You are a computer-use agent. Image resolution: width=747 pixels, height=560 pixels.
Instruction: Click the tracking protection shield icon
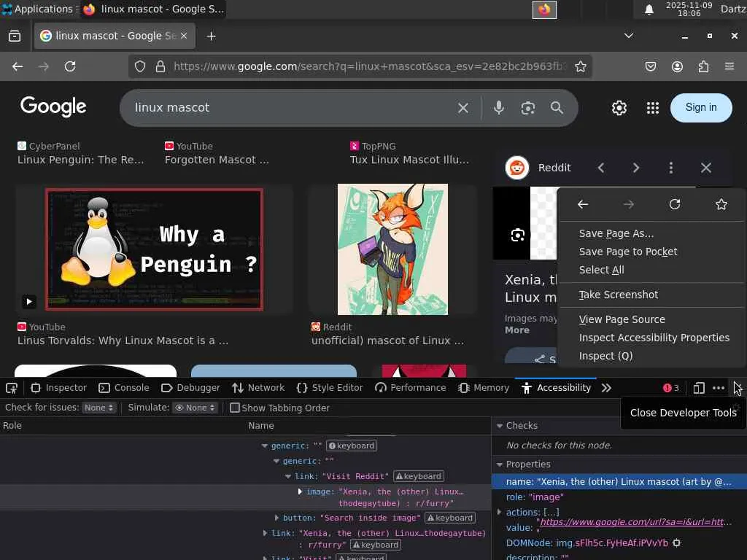tap(139, 66)
